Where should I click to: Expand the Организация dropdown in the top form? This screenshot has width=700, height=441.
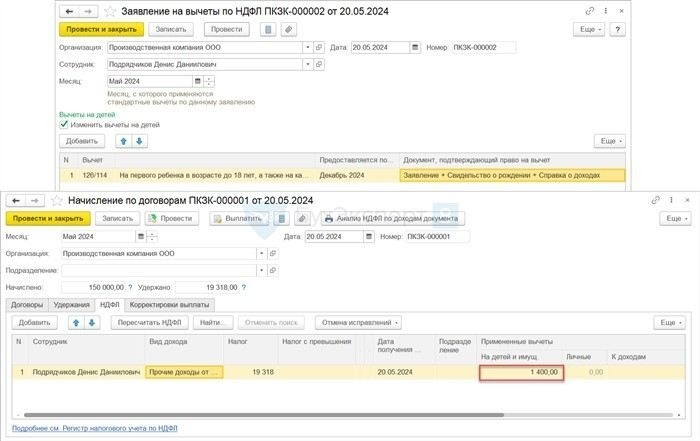307,47
